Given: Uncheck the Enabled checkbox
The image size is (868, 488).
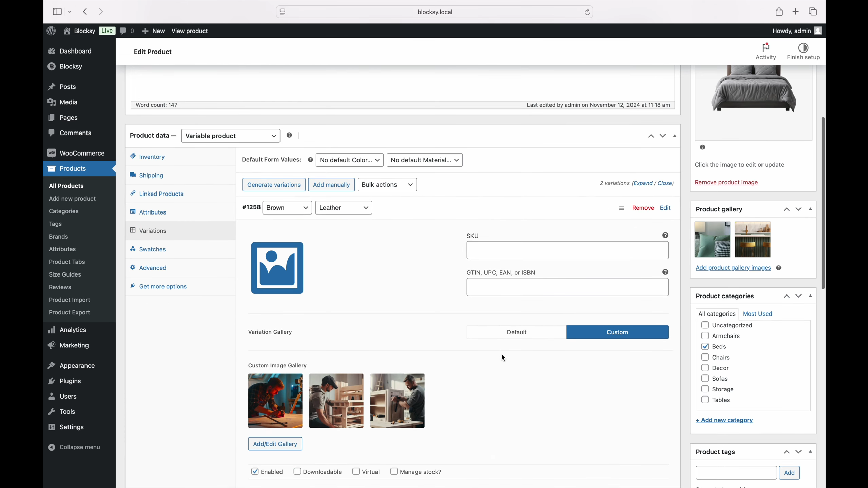Looking at the screenshot, I should pos(255,471).
